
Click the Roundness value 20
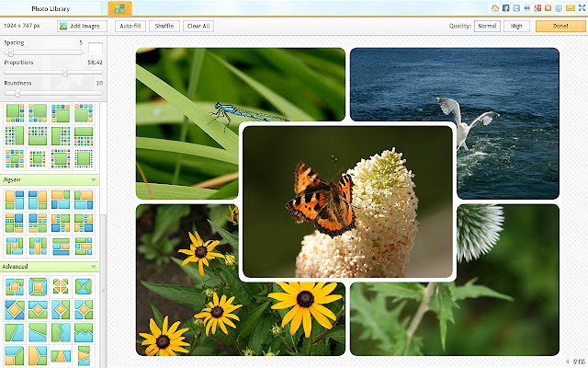click(x=99, y=83)
